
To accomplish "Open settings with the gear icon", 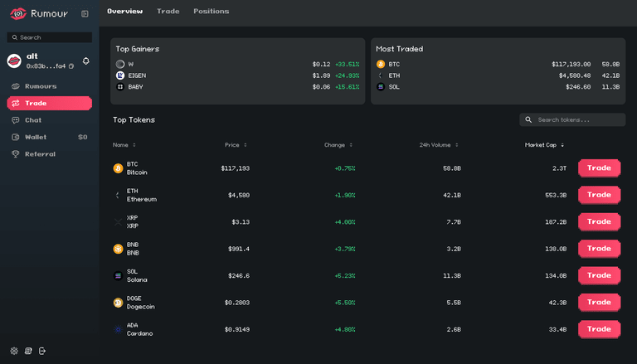I will pos(14,351).
